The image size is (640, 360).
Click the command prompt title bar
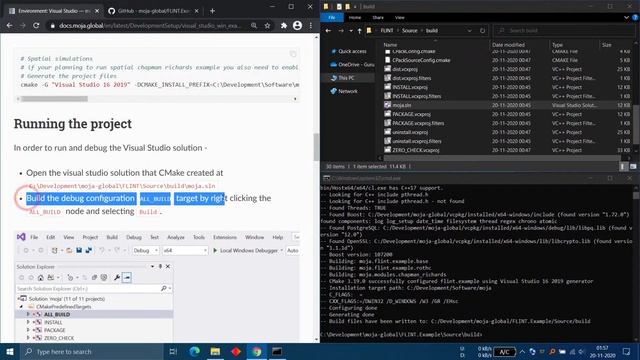pyautogui.click(x=480, y=178)
